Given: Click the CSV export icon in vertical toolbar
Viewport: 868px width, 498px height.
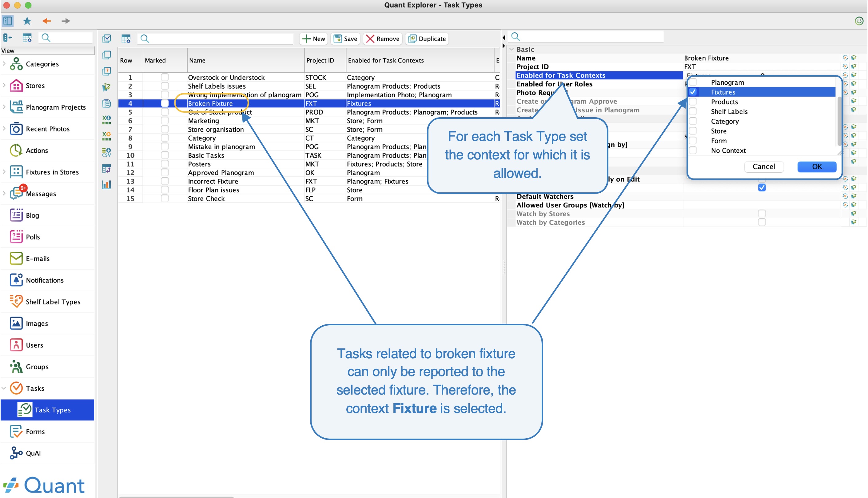Looking at the screenshot, I should [107, 153].
